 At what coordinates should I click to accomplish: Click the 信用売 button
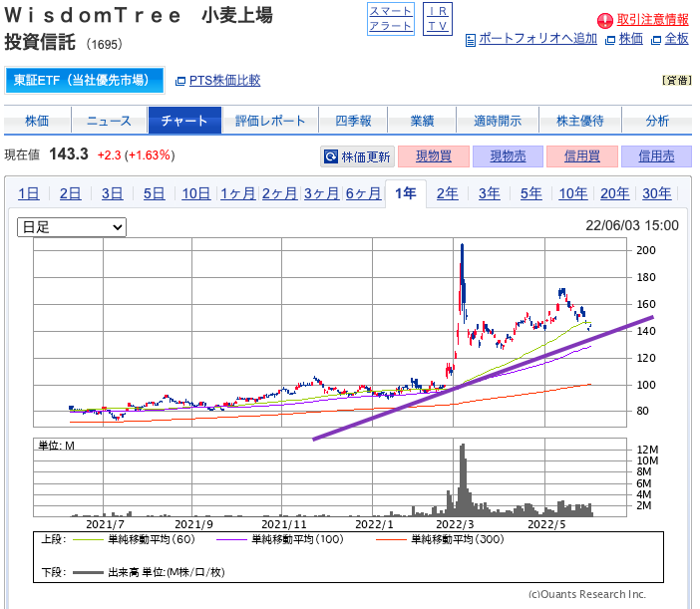tap(656, 156)
